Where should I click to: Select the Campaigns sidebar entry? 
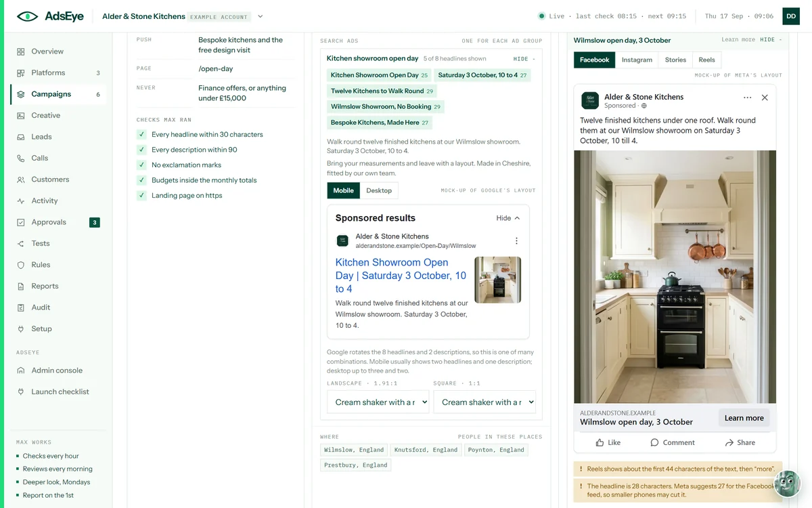click(58, 94)
